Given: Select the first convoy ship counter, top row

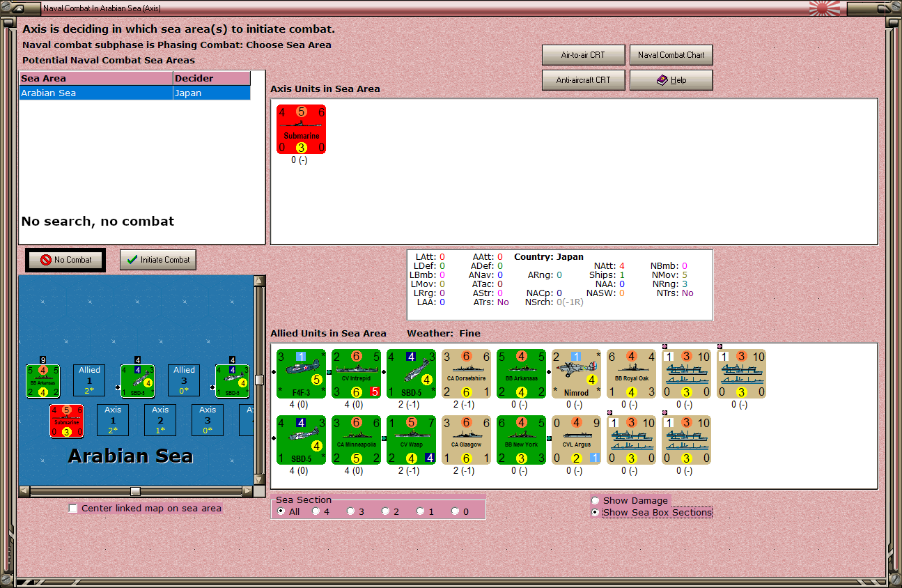Looking at the screenshot, I should coord(687,374).
